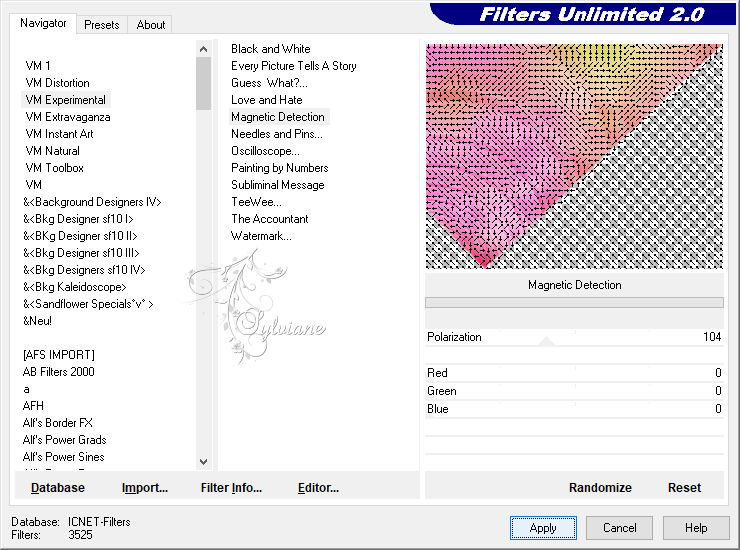Open Filter Info...
The height and width of the screenshot is (550, 740).
tap(231, 487)
